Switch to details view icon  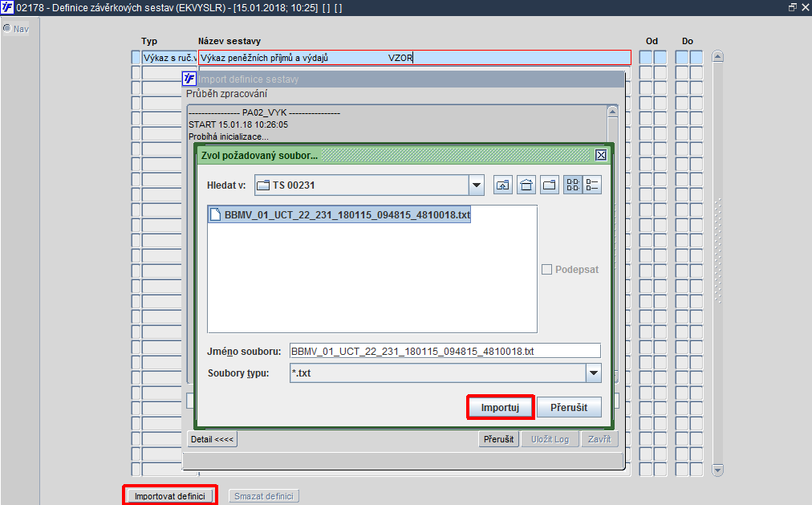click(592, 185)
